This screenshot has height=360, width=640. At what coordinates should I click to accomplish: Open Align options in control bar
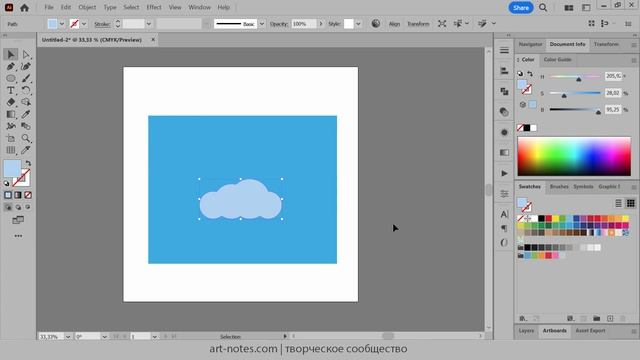[x=394, y=24]
